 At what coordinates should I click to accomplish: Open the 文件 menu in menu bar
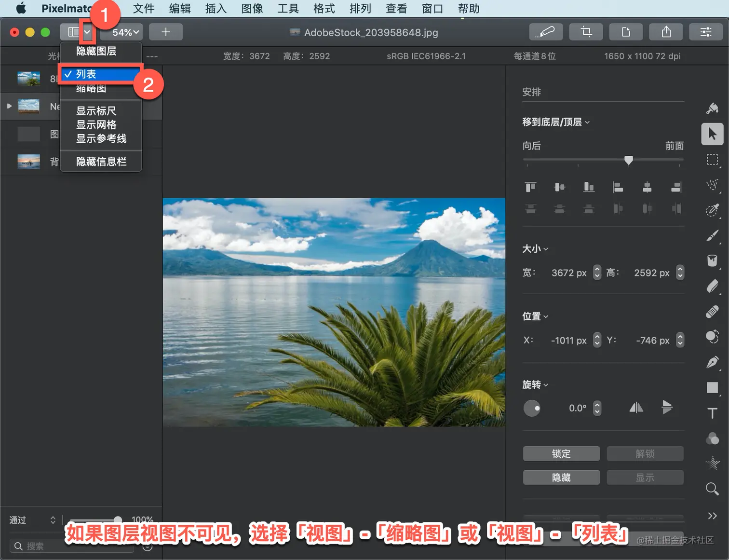(x=144, y=9)
